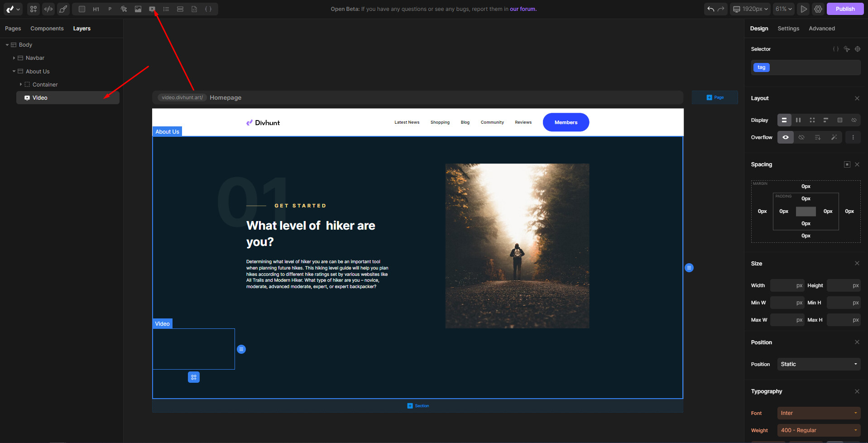Open the style brush tool
The image size is (868, 443).
point(63,9)
